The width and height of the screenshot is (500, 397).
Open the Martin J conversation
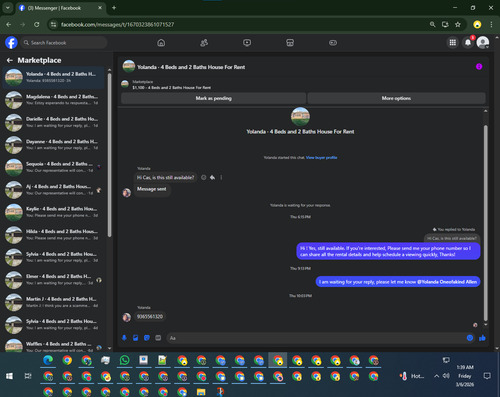click(54, 302)
